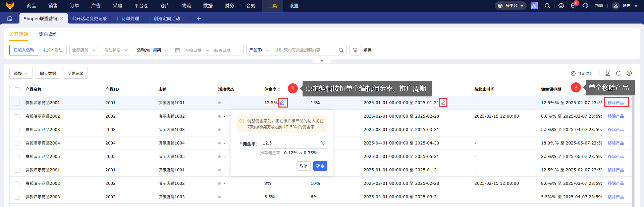Edit commission rate for 赛狐演示商品2001 first row

click(282, 102)
